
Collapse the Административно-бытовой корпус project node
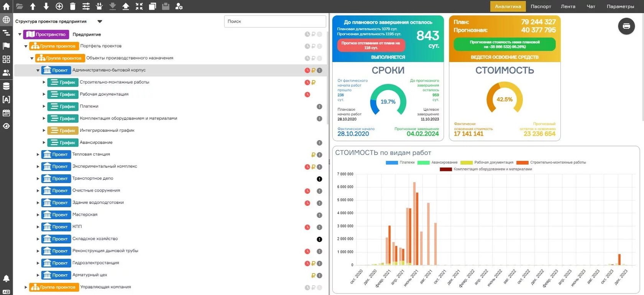pos(38,70)
